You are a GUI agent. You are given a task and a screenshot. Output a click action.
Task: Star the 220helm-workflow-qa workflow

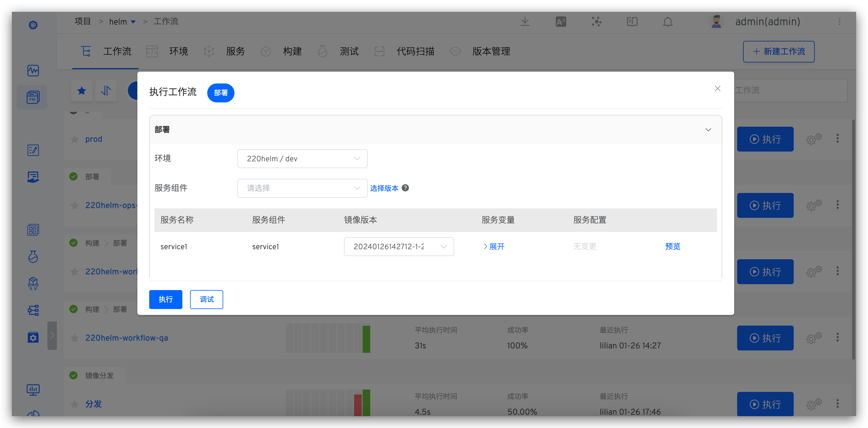pyautogui.click(x=75, y=338)
